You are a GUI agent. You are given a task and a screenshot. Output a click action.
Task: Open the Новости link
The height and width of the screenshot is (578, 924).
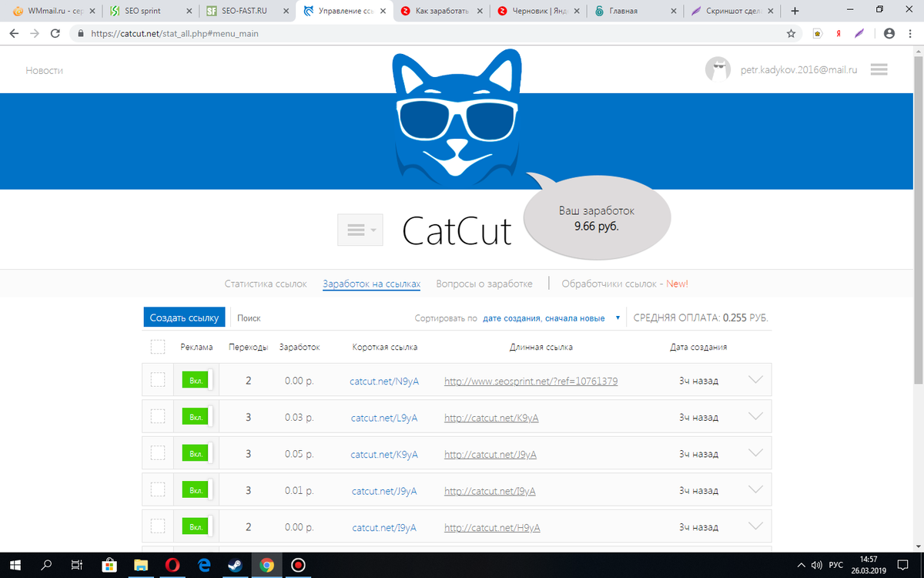click(44, 70)
